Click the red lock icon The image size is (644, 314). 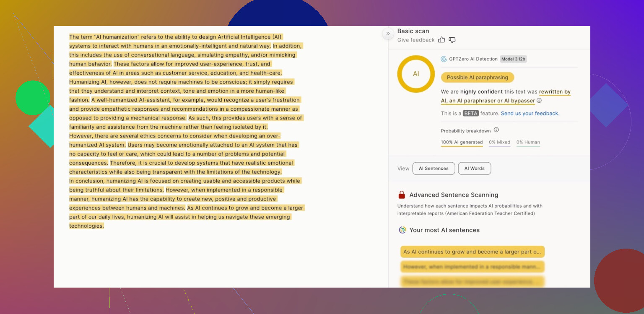[402, 195]
